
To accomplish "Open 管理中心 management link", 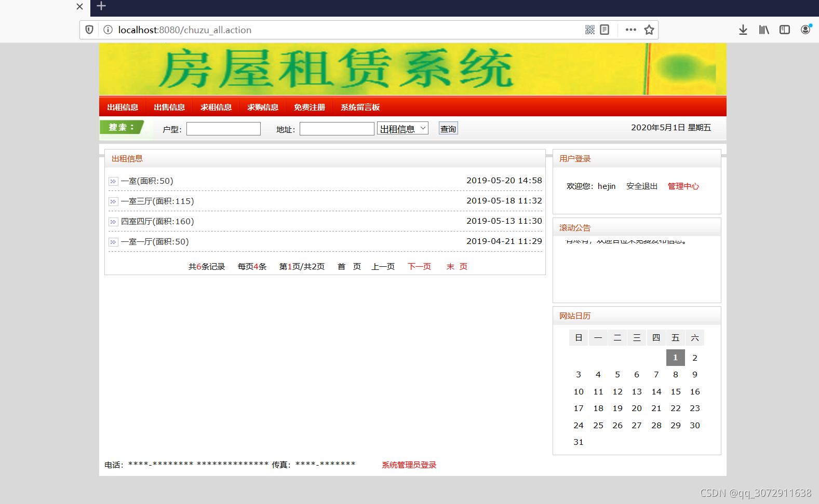I will [x=683, y=186].
